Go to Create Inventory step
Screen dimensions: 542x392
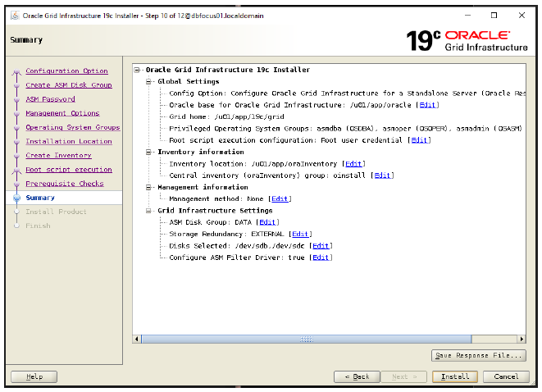tap(59, 156)
